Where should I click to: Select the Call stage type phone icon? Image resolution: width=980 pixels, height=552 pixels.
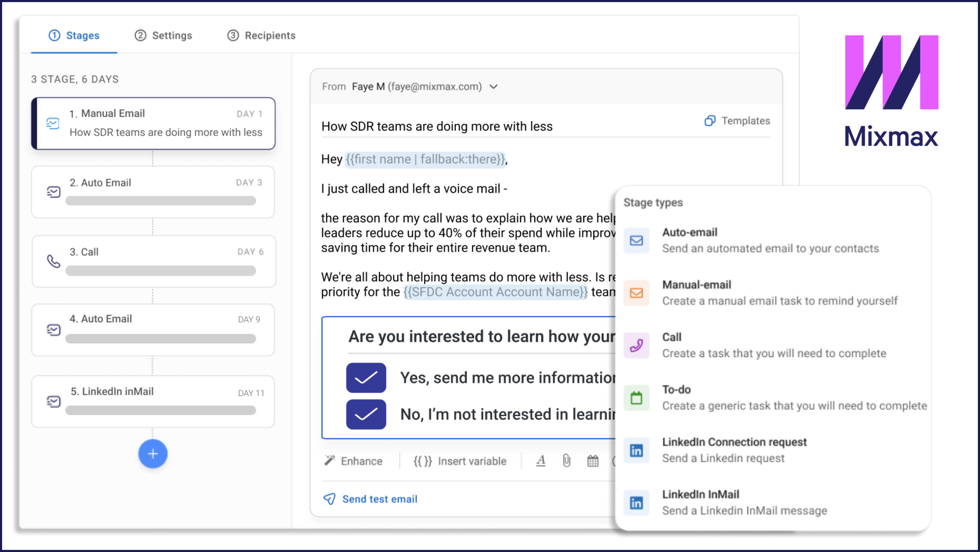coord(636,346)
